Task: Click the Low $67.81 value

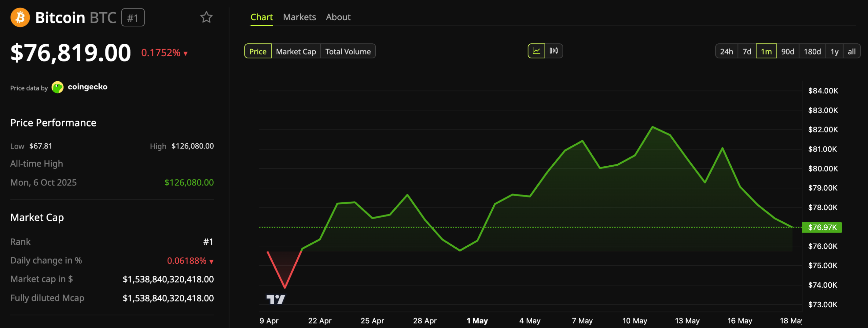Action: tap(41, 146)
